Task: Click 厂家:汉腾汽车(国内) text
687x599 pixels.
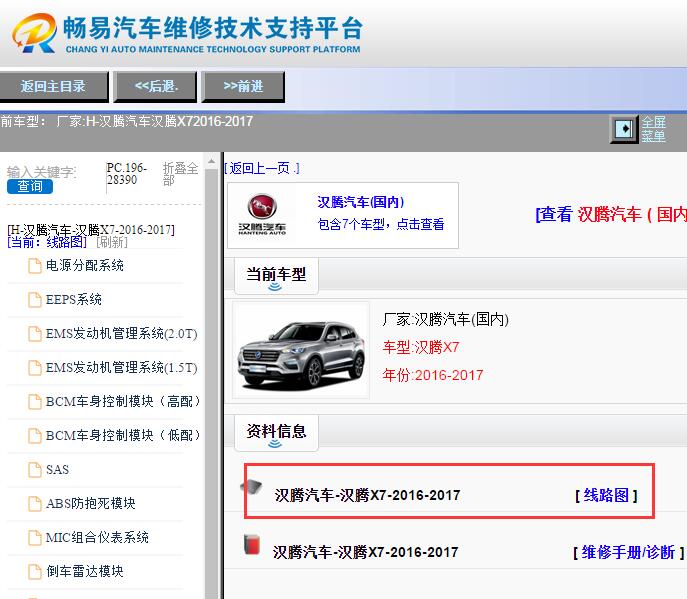Action: click(446, 319)
